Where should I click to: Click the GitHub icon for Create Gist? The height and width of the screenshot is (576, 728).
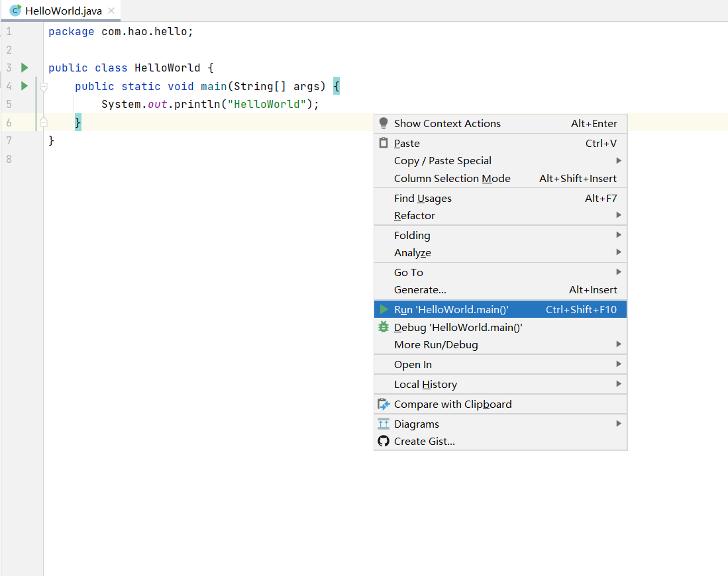[x=384, y=441]
